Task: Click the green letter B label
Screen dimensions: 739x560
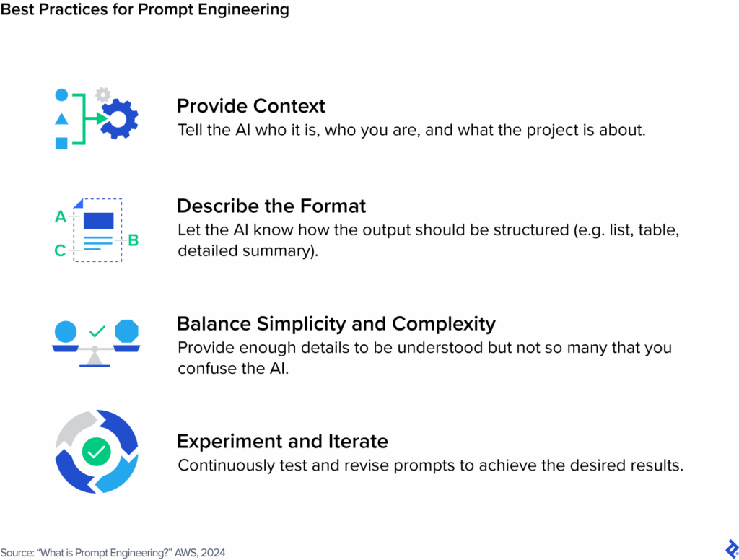Action: tap(134, 240)
